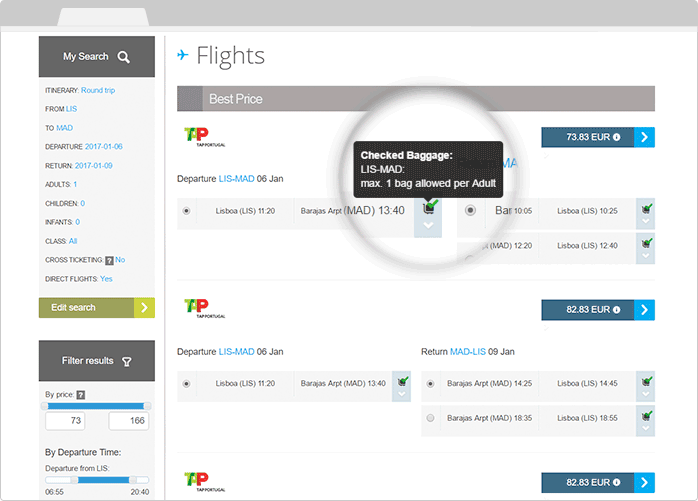Select the Best Price tab
This screenshot has height=501, width=698.
point(416,98)
